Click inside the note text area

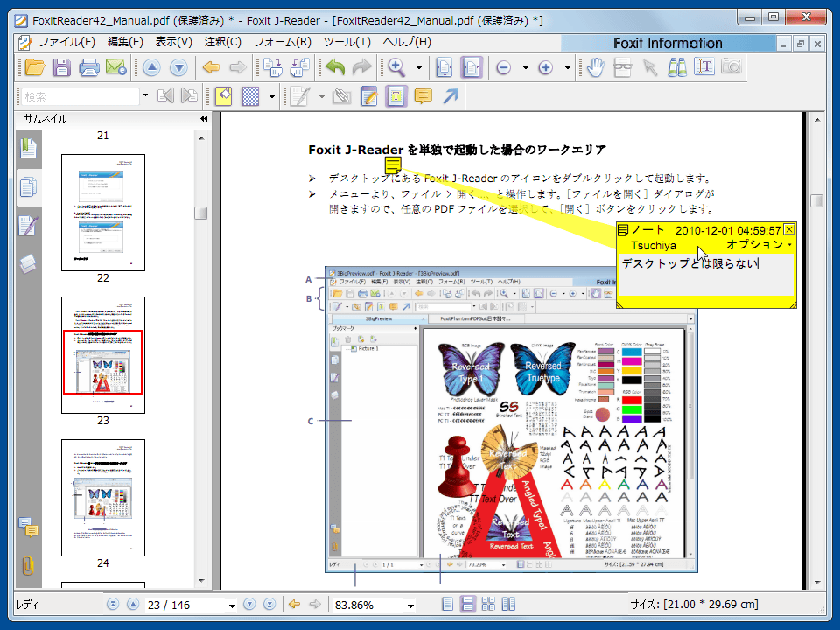pyautogui.click(x=706, y=274)
